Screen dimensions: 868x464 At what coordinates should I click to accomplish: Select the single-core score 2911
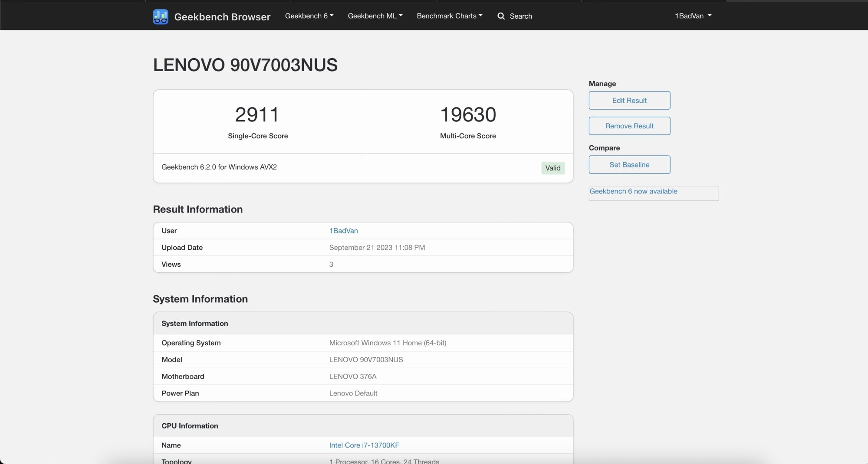[257, 115]
